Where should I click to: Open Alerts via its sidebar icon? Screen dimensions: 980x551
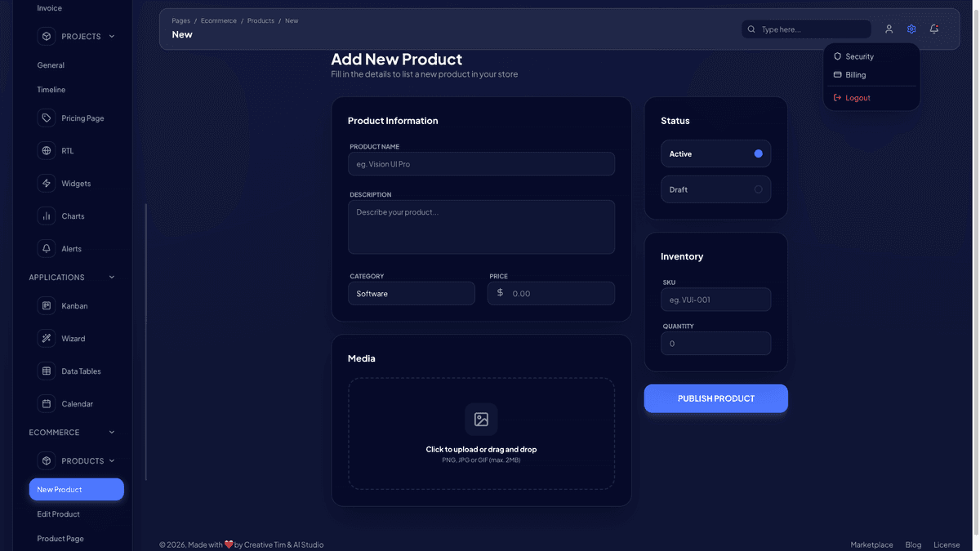[46, 248]
